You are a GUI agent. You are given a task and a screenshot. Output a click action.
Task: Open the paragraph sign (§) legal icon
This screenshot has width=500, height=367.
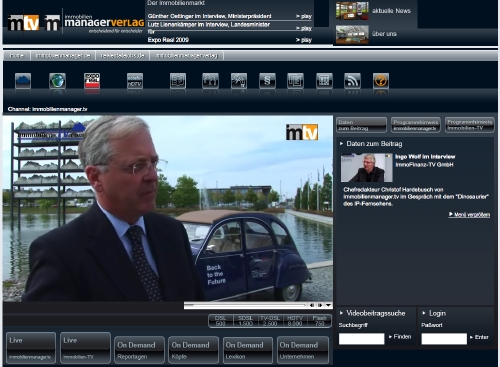coord(267,80)
